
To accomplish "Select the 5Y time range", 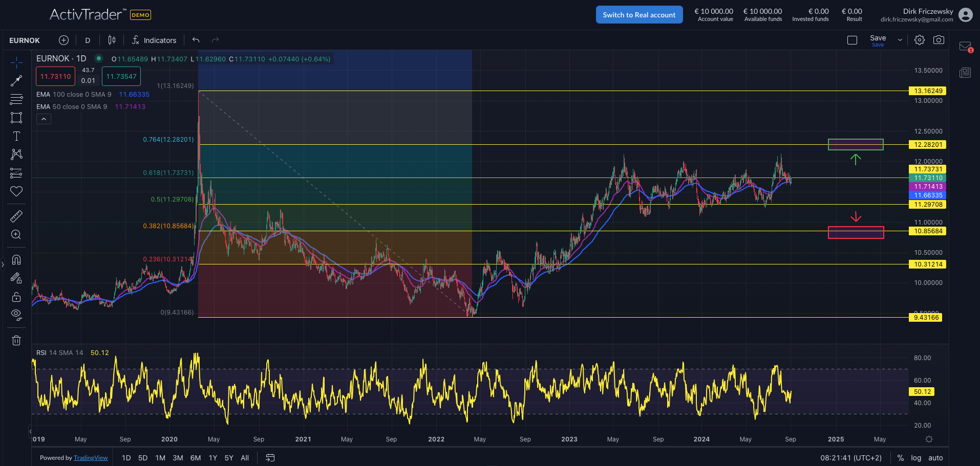I will click(x=229, y=458).
